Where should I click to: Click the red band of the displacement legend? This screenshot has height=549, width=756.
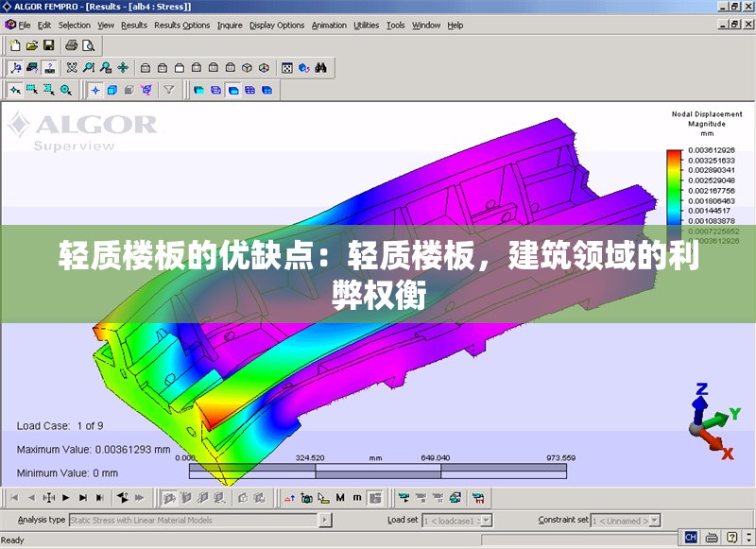tap(674, 155)
